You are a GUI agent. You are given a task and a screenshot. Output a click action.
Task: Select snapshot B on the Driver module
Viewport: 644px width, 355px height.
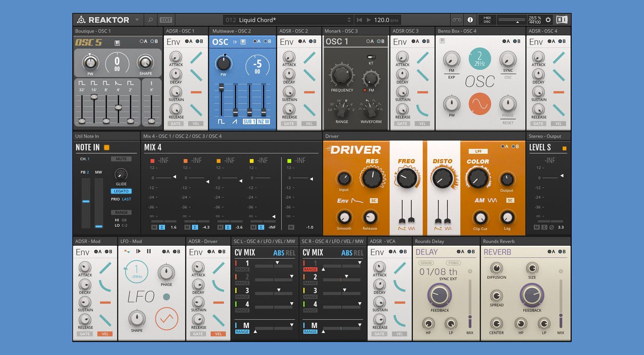click(516, 147)
